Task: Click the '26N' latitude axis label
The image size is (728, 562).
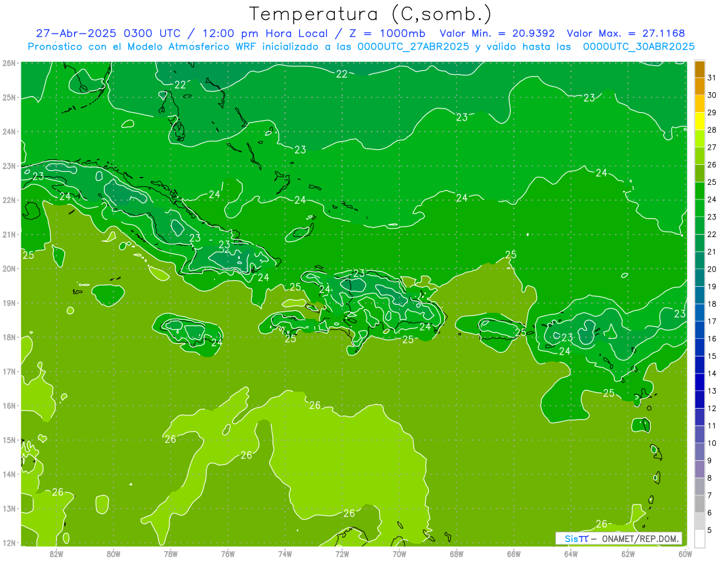Action: (9, 63)
